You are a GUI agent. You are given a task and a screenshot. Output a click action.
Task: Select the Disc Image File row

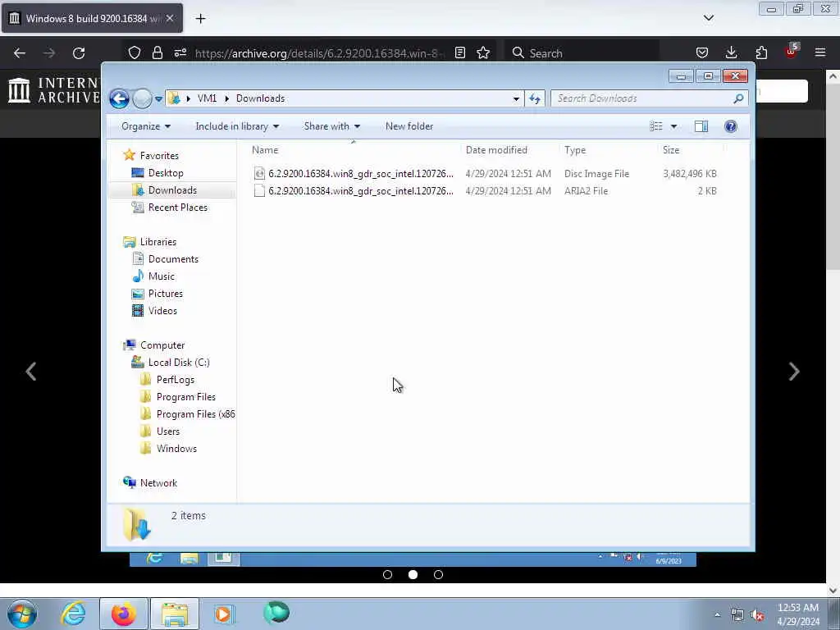pos(486,174)
